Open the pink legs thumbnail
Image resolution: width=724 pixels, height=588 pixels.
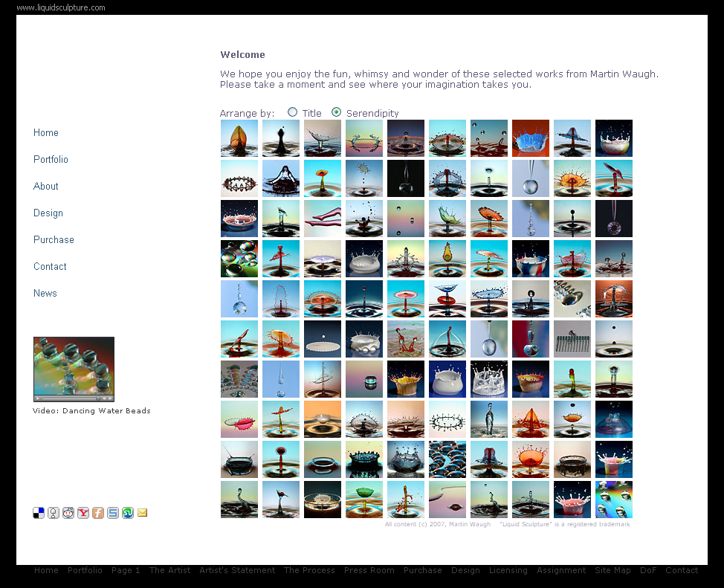tap(323, 219)
